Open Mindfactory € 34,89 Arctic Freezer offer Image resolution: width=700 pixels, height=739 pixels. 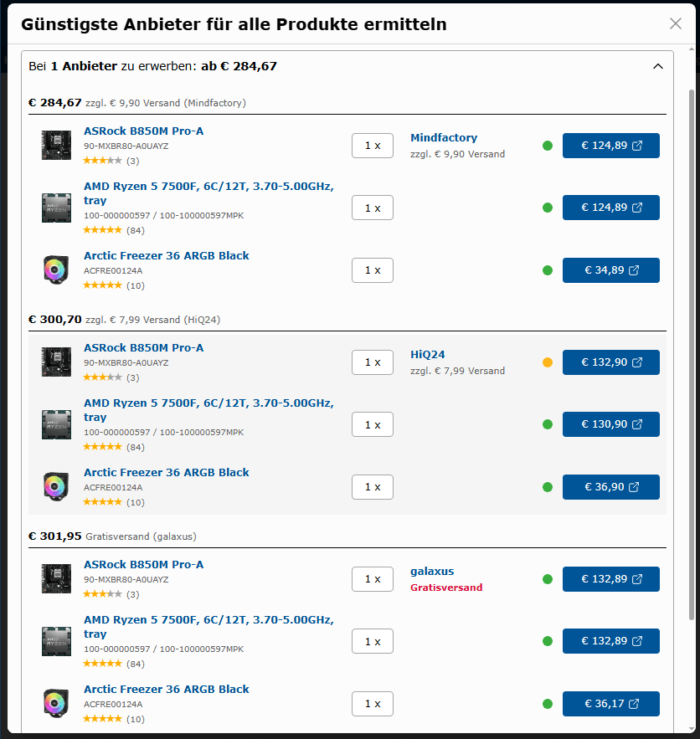tap(610, 270)
